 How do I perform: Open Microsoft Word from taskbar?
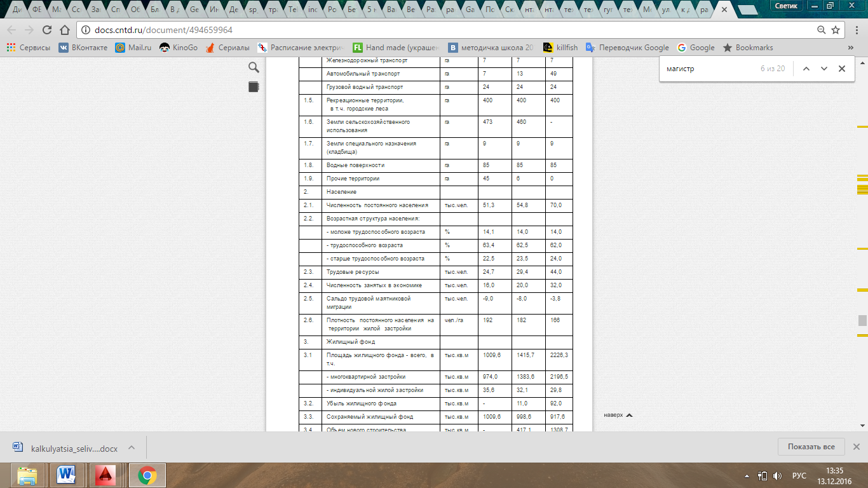tap(67, 475)
